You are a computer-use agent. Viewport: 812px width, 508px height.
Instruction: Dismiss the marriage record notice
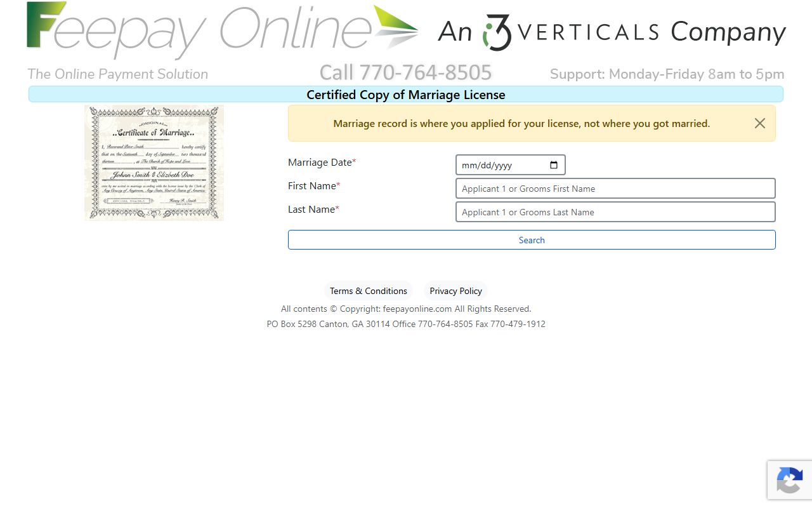coord(759,123)
